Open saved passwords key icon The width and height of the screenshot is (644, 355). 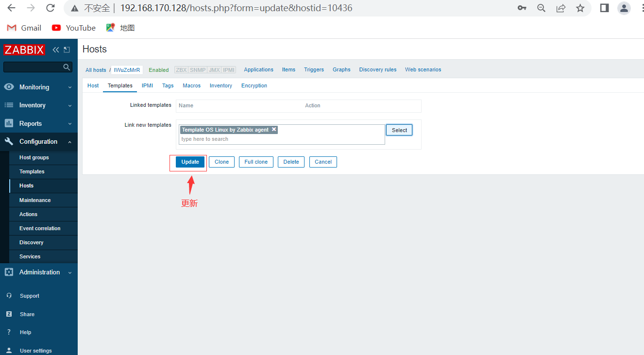point(522,8)
